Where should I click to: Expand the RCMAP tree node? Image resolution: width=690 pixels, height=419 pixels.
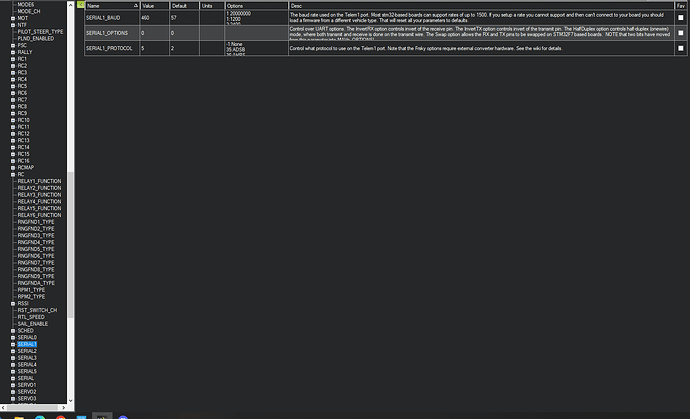[x=13, y=168]
